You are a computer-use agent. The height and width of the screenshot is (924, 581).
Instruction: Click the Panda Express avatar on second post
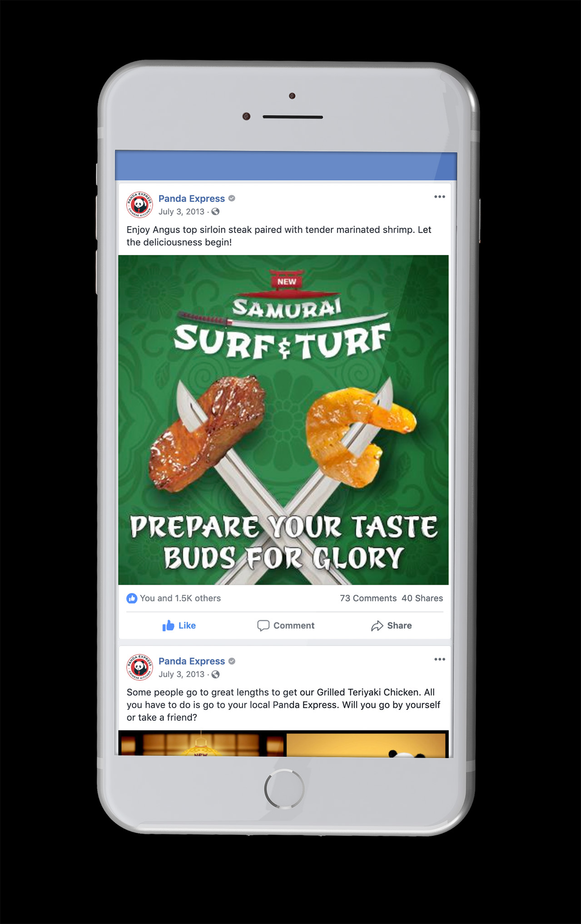click(139, 668)
